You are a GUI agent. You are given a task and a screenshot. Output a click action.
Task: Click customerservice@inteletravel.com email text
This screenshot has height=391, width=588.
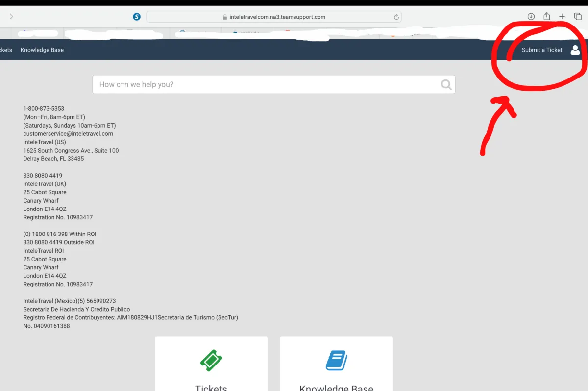coord(68,133)
